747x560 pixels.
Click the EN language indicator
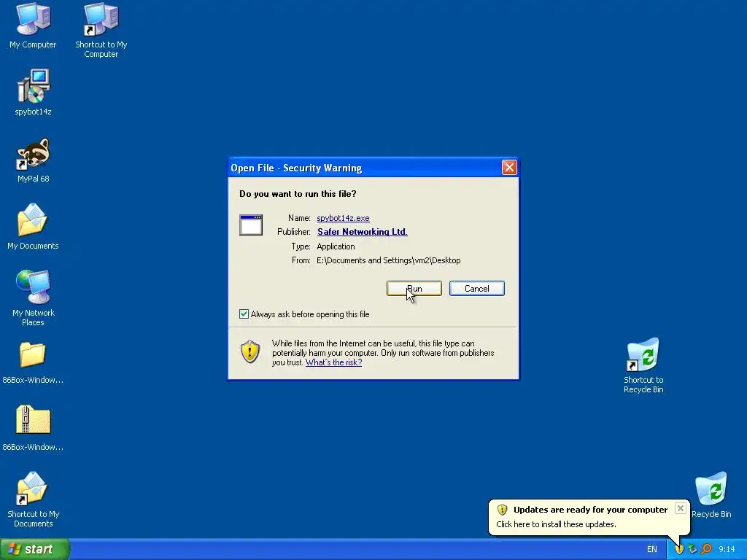click(651, 550)
